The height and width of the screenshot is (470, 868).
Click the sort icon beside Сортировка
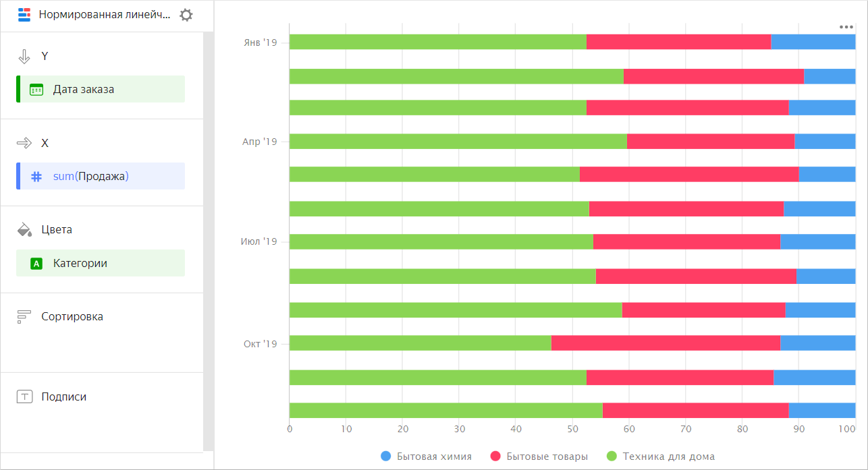pyautogui.click(x=24, y=316)
